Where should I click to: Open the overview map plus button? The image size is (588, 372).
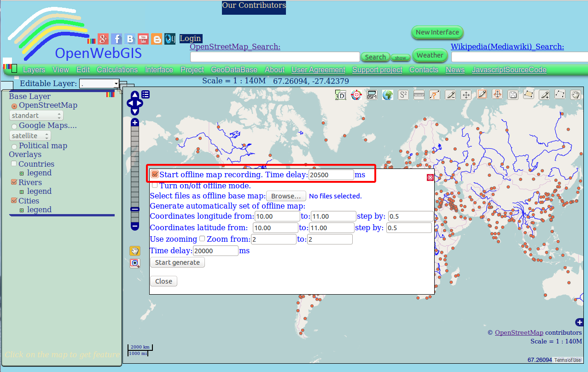tap(579, 322)
